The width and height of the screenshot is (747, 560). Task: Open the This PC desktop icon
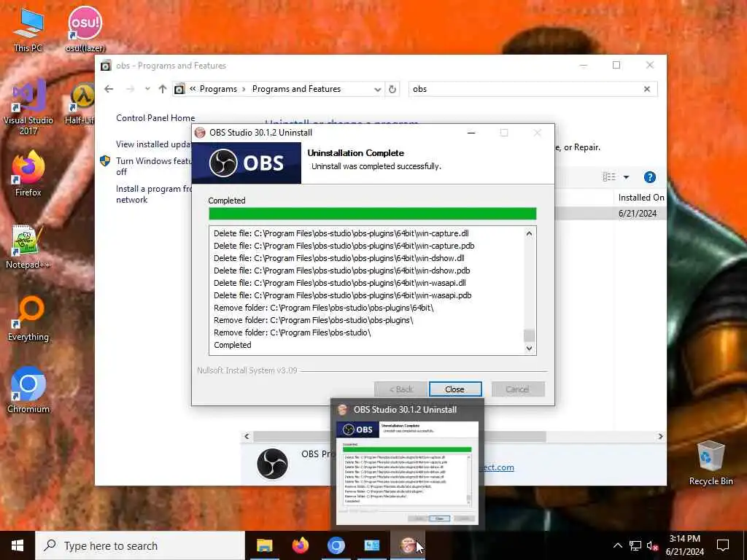coord(28,30)
